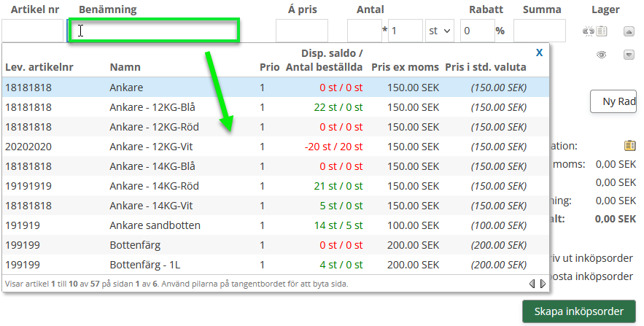The width and height of the screenshot is (644, 326).
Task: Click the yellow notes icon beside the totals
Action: 629,146
